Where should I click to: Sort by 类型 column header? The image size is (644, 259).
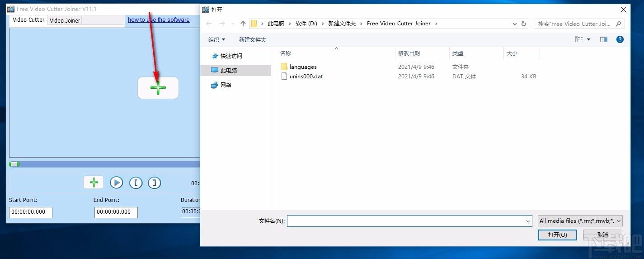[x=458, y=53]
